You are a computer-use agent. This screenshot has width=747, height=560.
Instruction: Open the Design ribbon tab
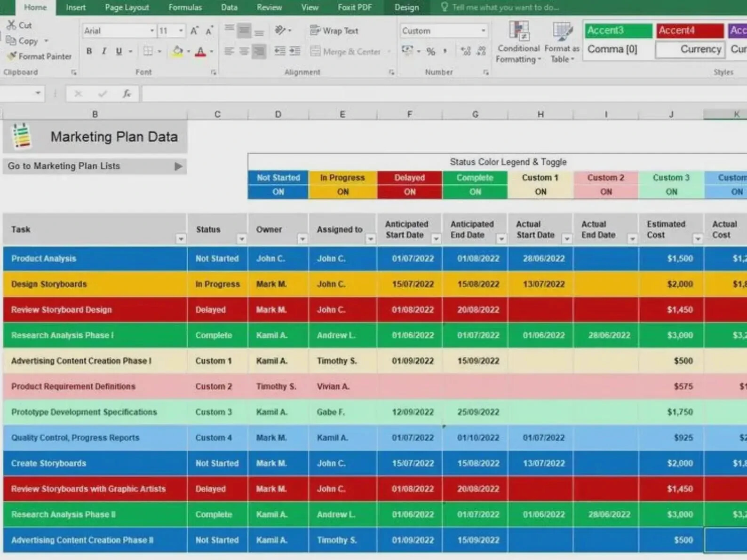click(406, 8)
